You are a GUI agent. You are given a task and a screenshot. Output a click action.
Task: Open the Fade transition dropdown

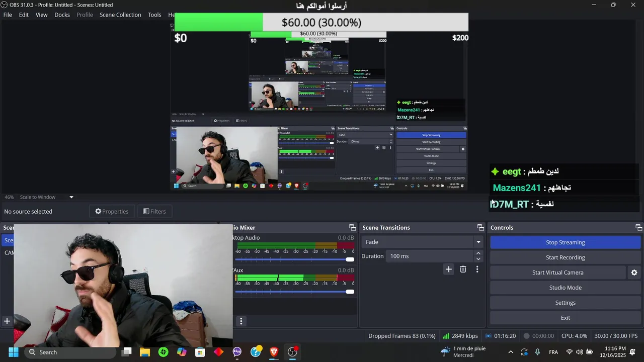tap(422, 242)
